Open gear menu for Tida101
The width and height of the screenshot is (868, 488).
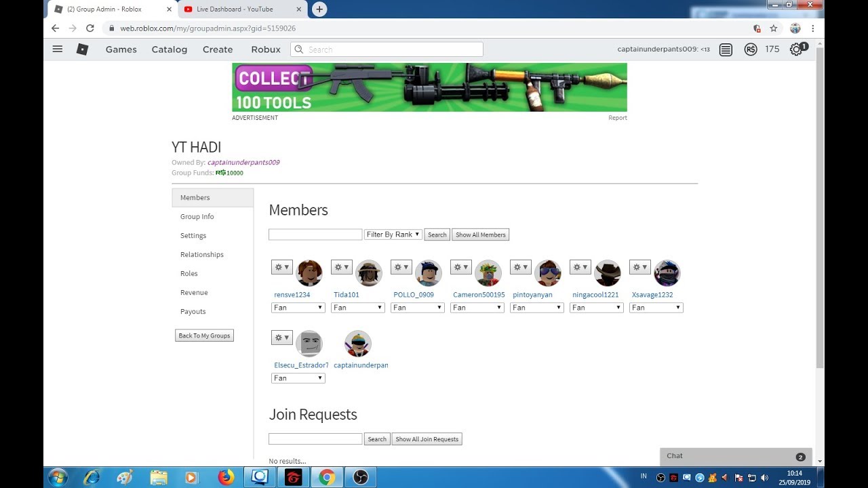(342, 267)
